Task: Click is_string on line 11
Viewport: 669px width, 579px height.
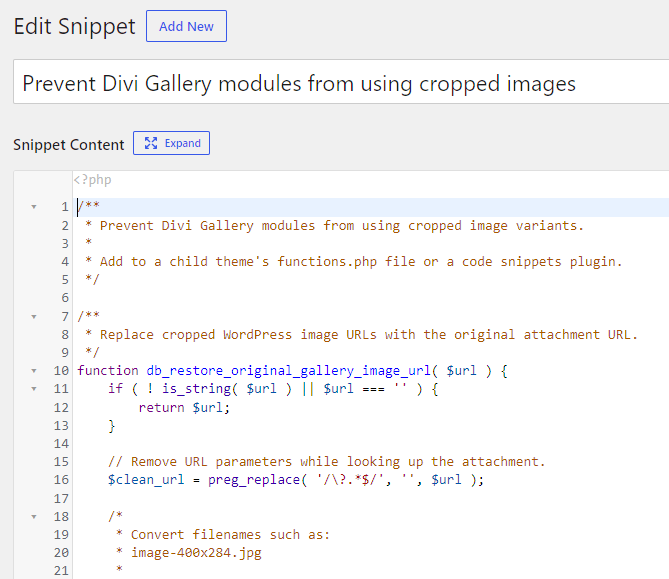Action: tap(196, 389)
